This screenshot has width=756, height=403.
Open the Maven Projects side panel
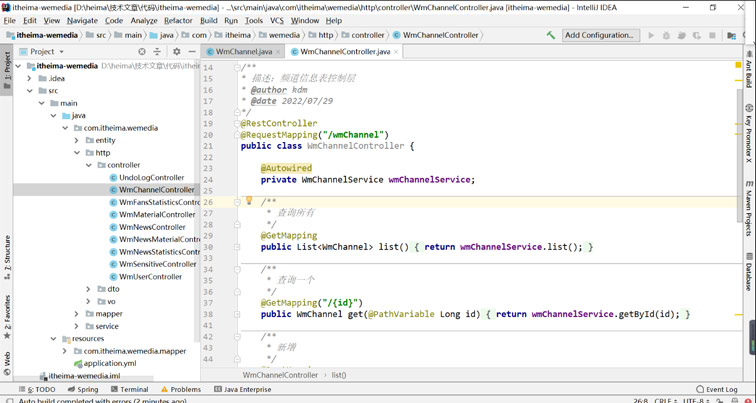749,207
